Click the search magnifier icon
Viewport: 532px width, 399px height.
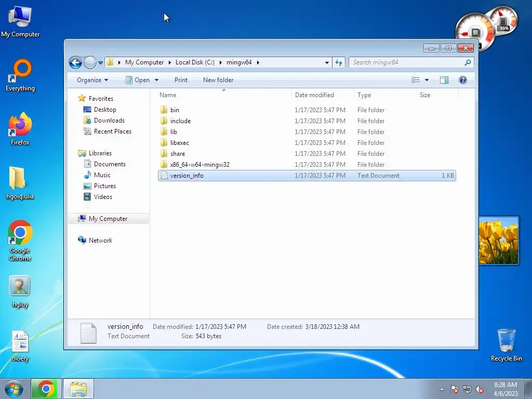pyautogui.click(x=468, y=62)
